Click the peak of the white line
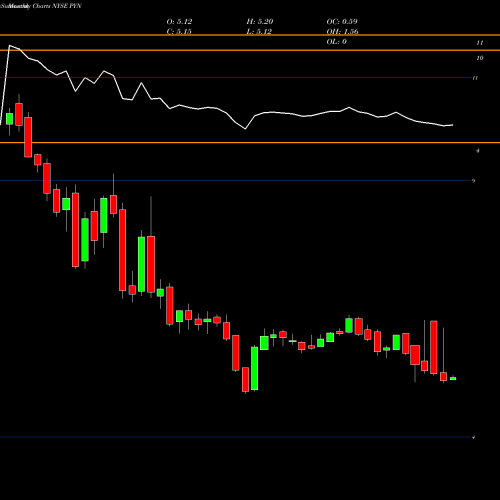Image resolution: width=500 pixels, height=500 pixels. [9, 46]
